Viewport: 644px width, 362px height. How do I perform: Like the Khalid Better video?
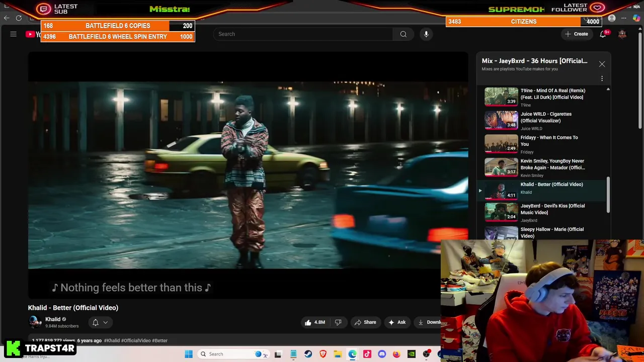pyautogui.click(x=315, y=322)
